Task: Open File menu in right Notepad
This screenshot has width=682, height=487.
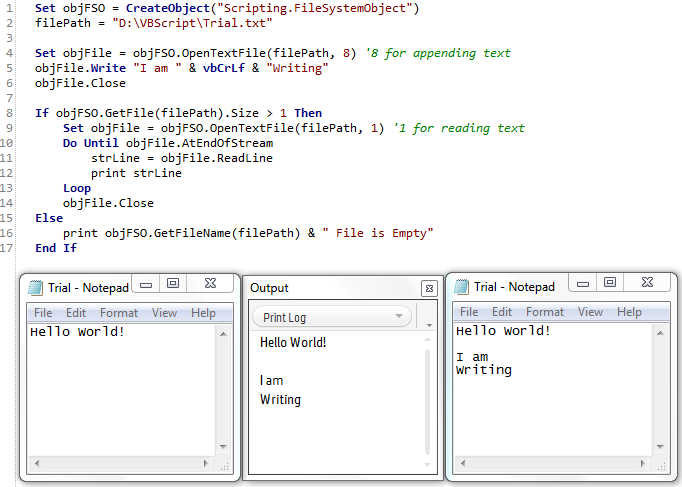Action: [469, 312]
